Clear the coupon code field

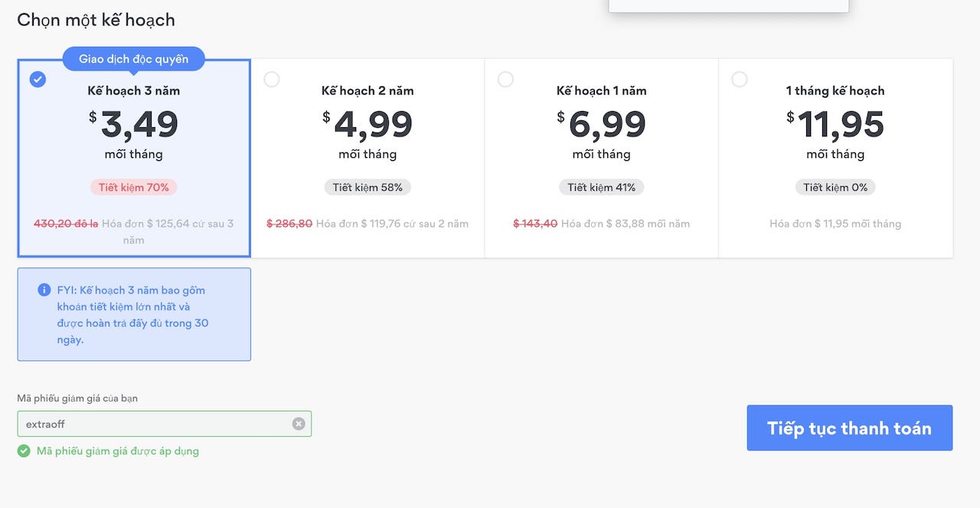point(299,424)
